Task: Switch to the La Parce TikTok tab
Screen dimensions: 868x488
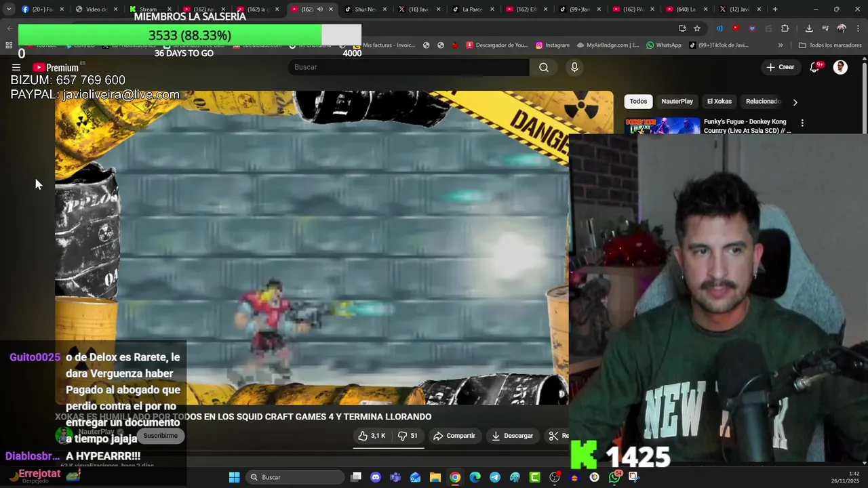Action: point(473,9)
